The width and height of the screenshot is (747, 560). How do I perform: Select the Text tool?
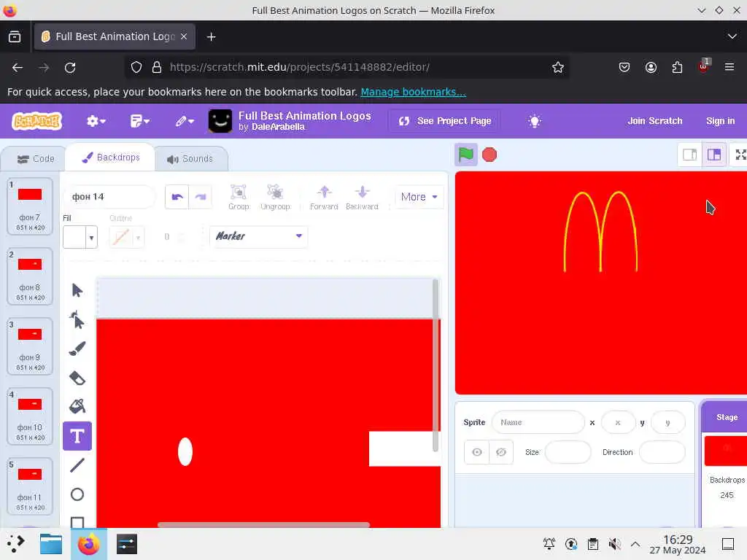coord(77,436)
